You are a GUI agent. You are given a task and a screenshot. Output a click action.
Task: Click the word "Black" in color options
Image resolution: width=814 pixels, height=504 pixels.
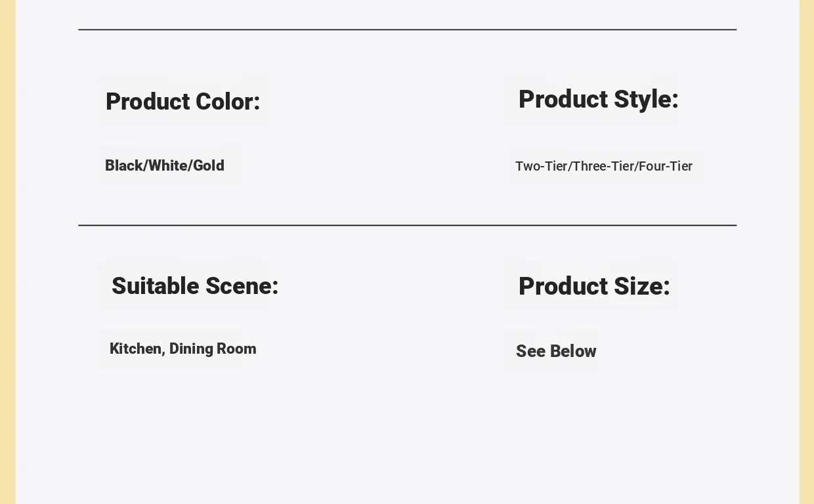pyautogui.click(x=124, y=165)
